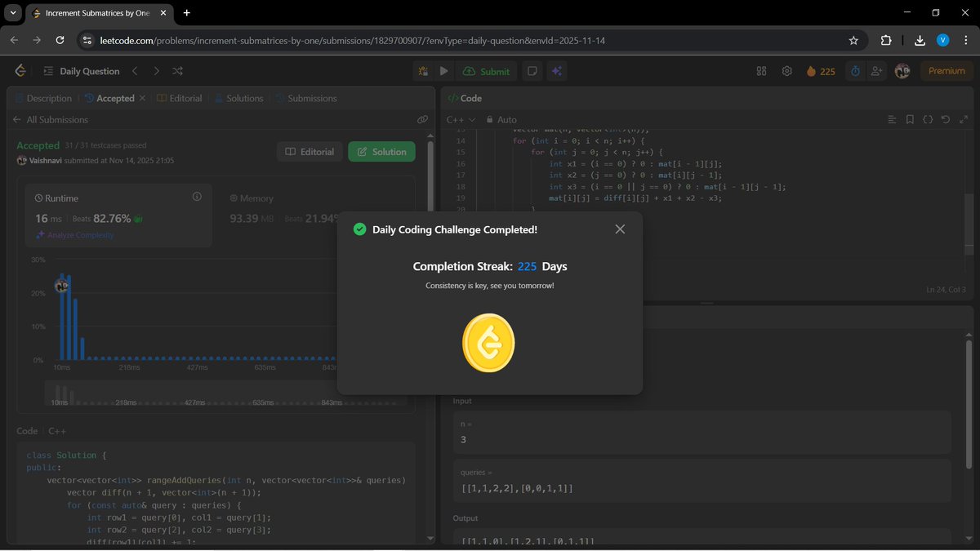Open the AI assistant sparkle icon
Viewport: 980px width, 551px height.
tap(556, 71)
